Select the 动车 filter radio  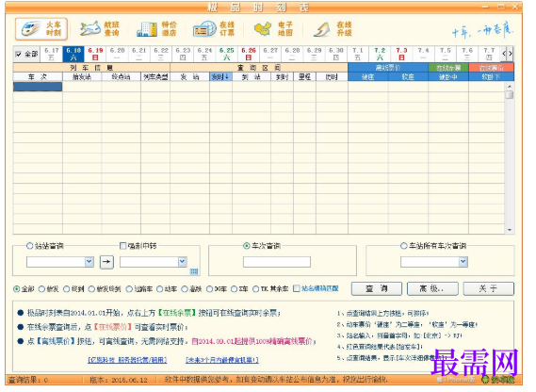pos(159,289)
